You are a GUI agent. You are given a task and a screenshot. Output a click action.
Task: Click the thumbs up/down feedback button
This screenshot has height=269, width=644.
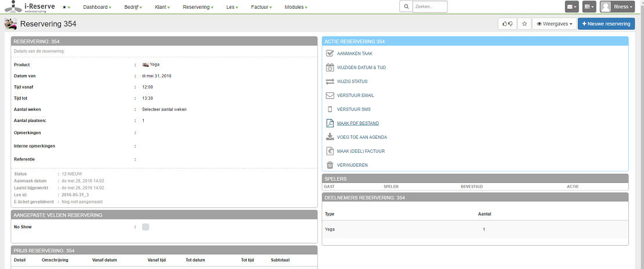[507, 24]
